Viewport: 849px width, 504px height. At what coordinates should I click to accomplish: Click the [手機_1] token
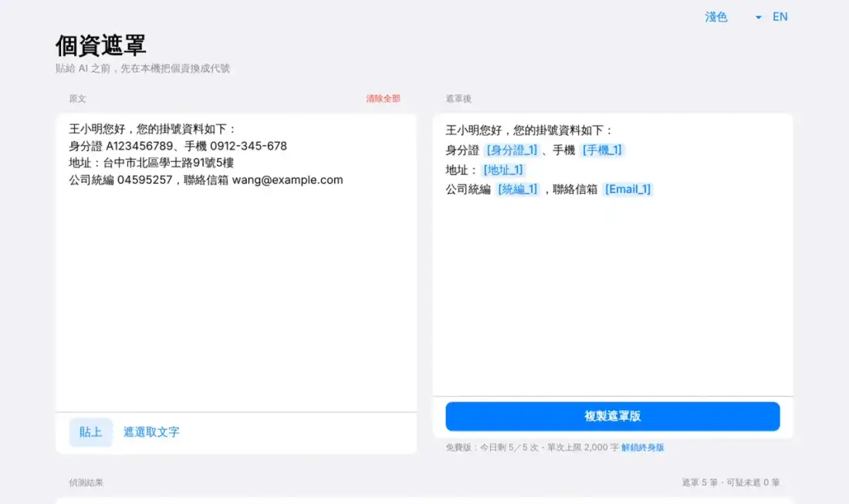pos(602,150)
